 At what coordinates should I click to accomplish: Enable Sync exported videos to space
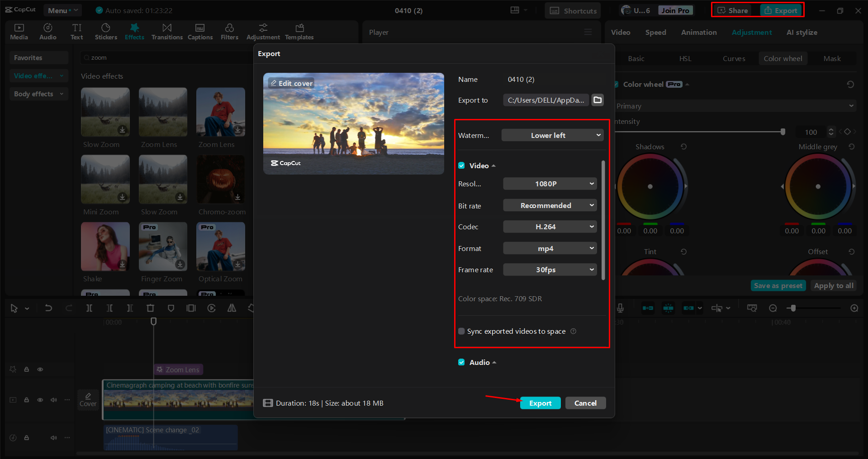[x=461, y=331]
